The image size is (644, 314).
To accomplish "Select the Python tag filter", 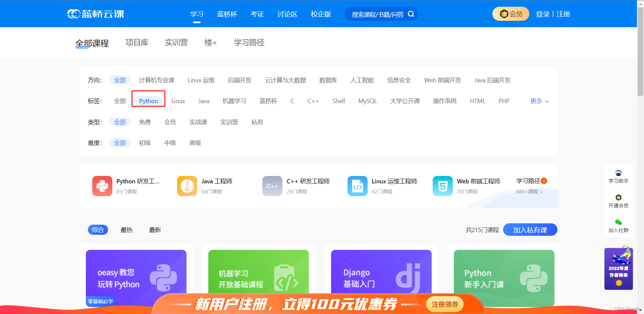I will (149, 101).
